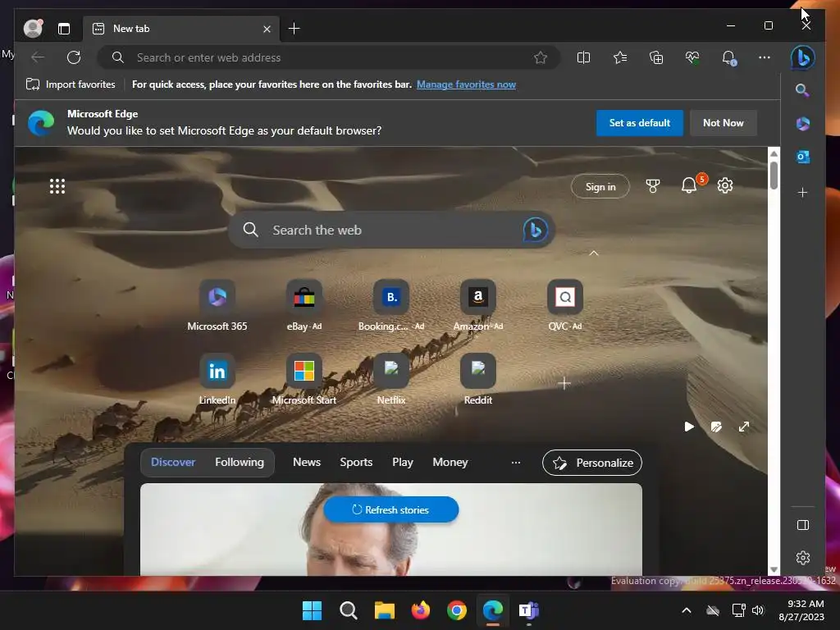Click Refresh stories
Viewport: 840px width, 630px height.
(x=390, y=509)
